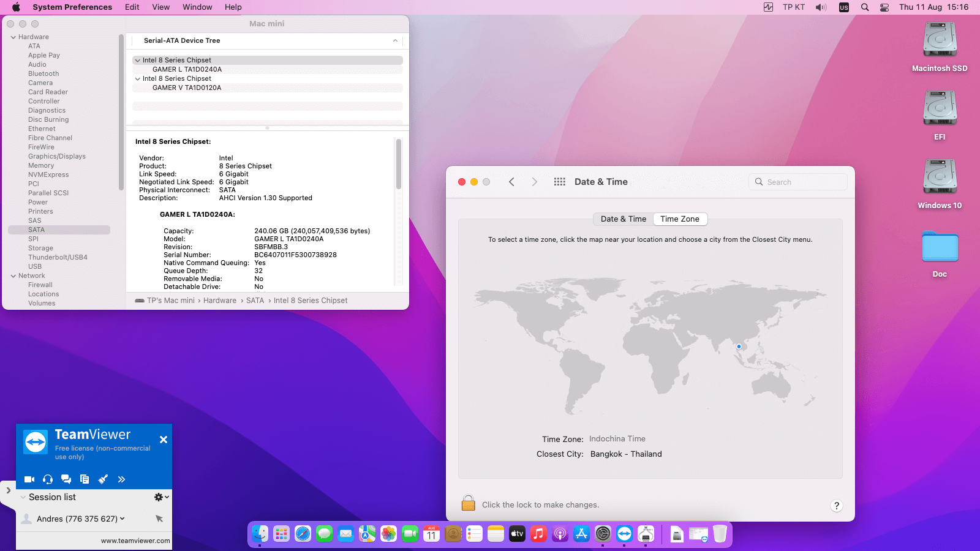Select Graphics/Displays in the hardware list
The image size is (980, 551).
click(57, 157)
